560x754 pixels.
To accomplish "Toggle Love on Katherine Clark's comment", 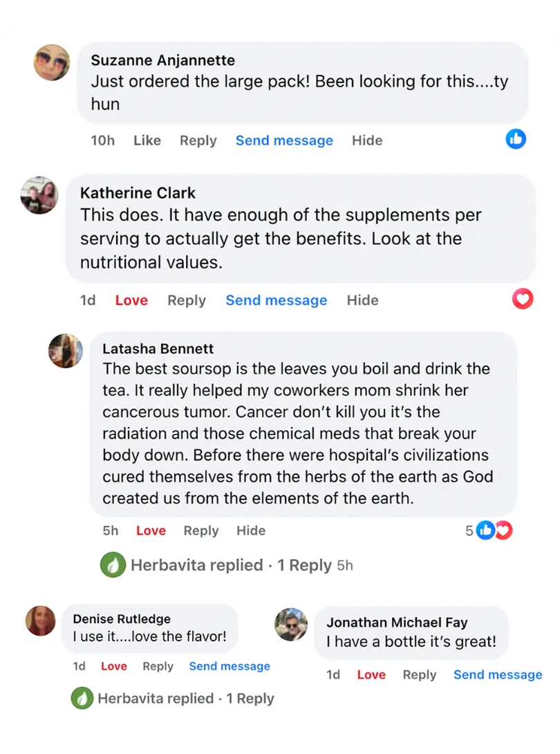I will [131, 300].
